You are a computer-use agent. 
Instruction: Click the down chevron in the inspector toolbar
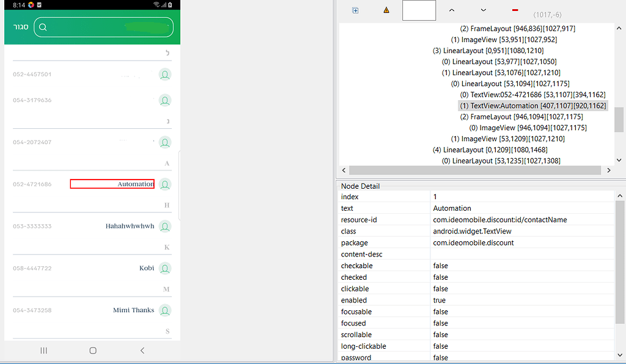pyautogui.click(x=483, y=10)
